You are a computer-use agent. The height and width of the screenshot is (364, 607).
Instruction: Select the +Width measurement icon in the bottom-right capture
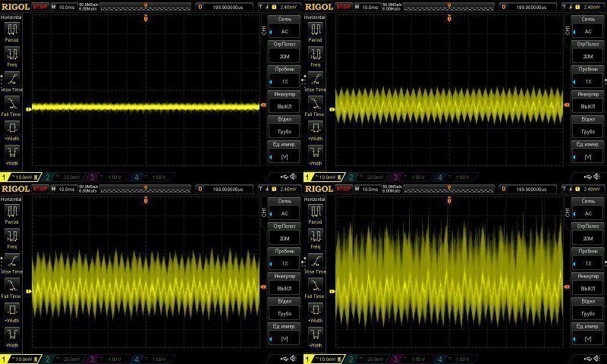tap(316, 310)
